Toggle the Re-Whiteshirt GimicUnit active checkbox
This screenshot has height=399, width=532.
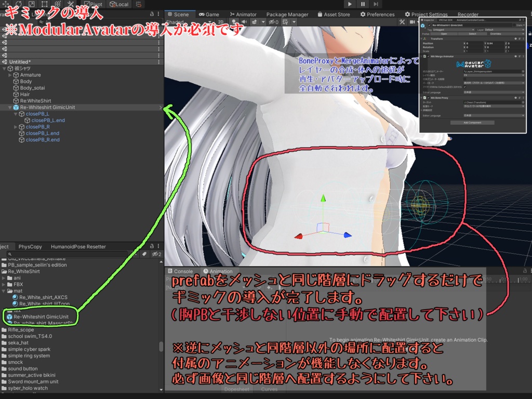430,25
